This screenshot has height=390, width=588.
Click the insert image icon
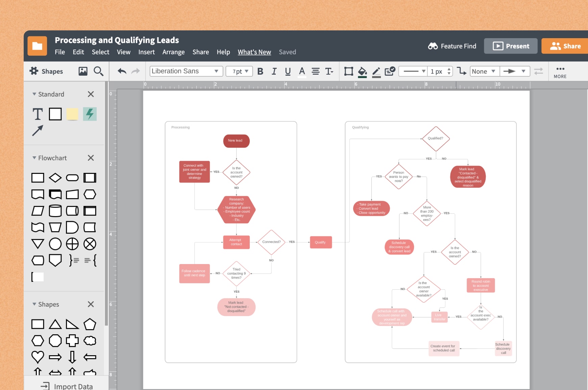[83, 71]
